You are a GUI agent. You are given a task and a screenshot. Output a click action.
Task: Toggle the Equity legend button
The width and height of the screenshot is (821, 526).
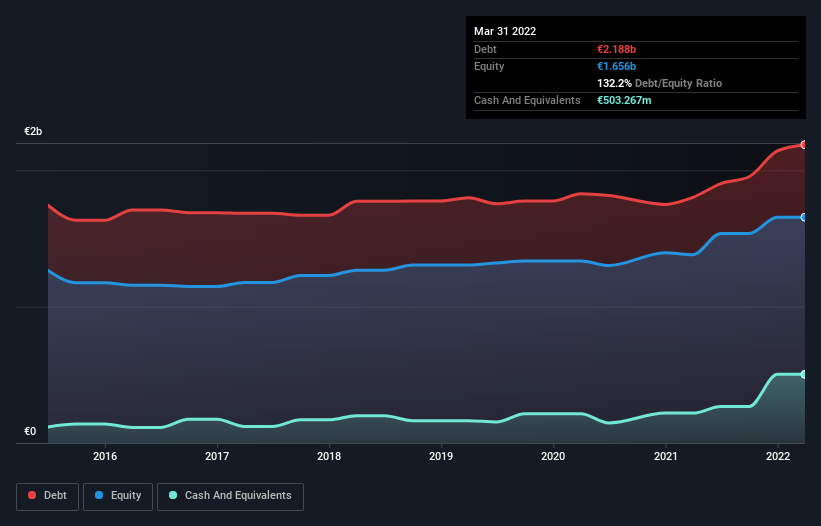click(x=118, y=496)
